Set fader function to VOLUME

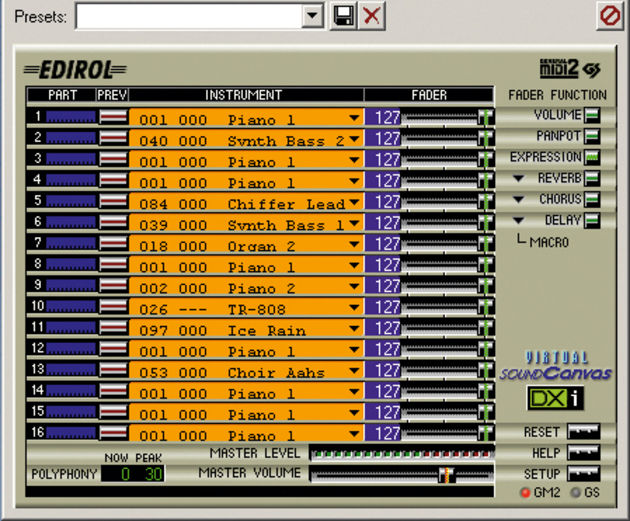[592, 115]
